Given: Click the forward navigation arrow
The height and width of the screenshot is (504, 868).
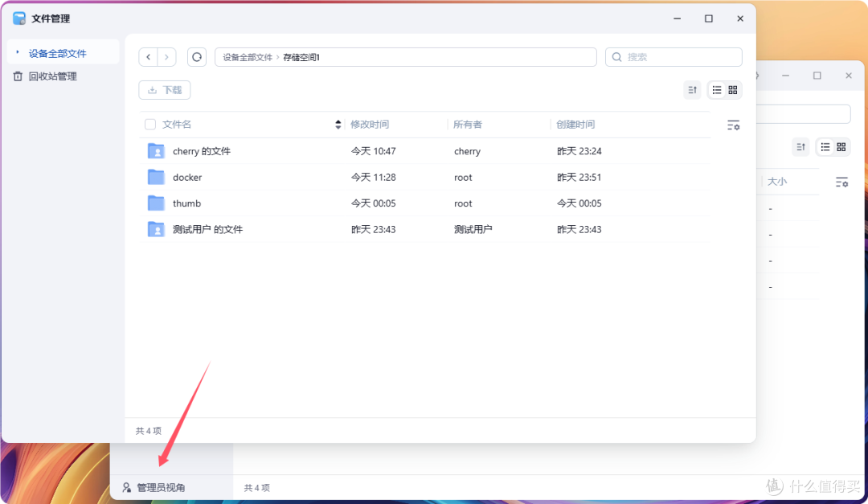Looking at the screenshot, I should pos(167,57).
